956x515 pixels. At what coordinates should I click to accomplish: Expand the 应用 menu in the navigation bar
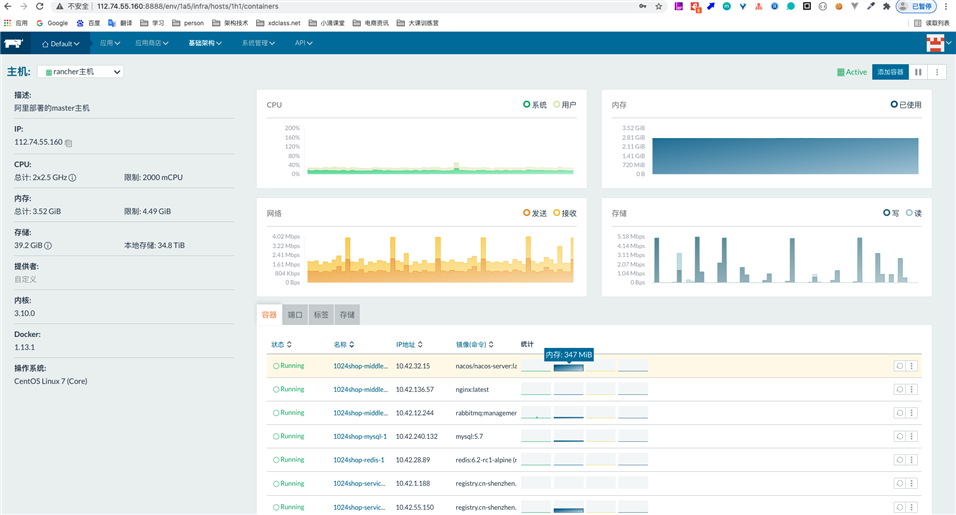(x=110, y=43)
